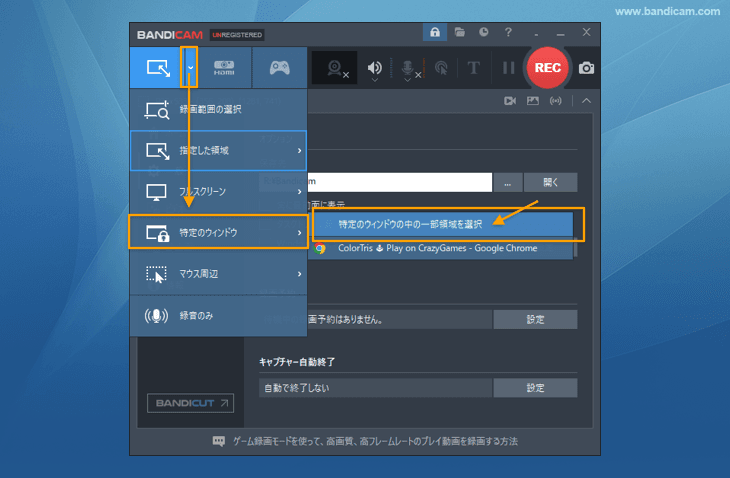
Task: Click 設定 button for scheduled recording
Action: 535,319
